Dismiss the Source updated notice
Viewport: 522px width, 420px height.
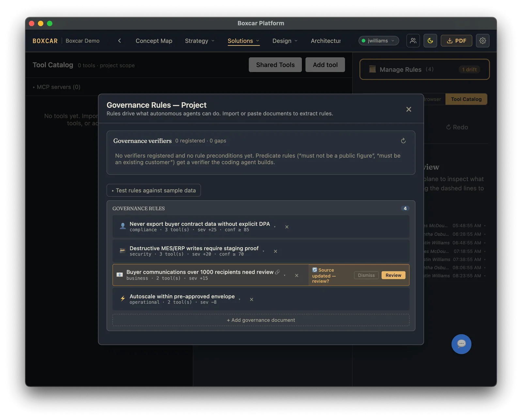point(366,275)
